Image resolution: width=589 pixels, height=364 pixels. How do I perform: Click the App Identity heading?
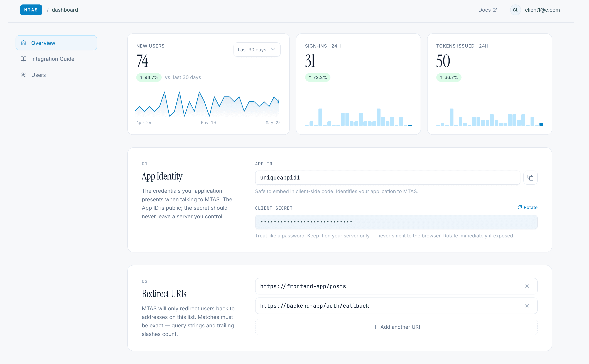162,176
